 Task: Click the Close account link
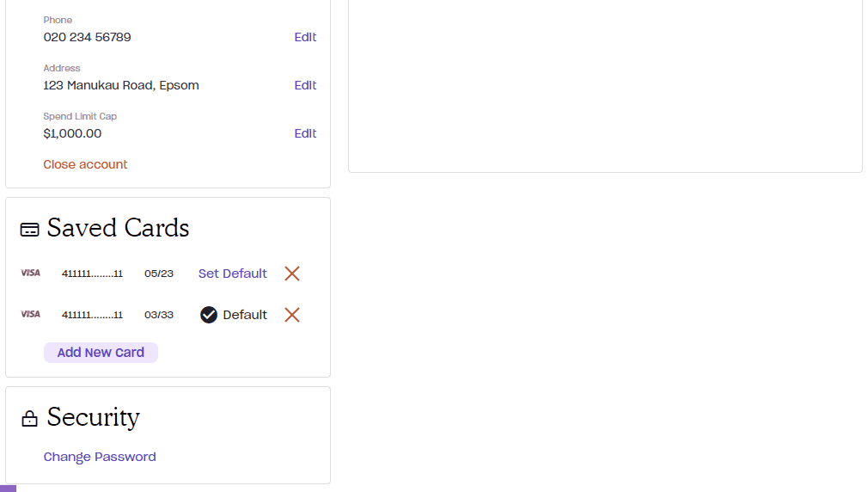pos(85,164)
